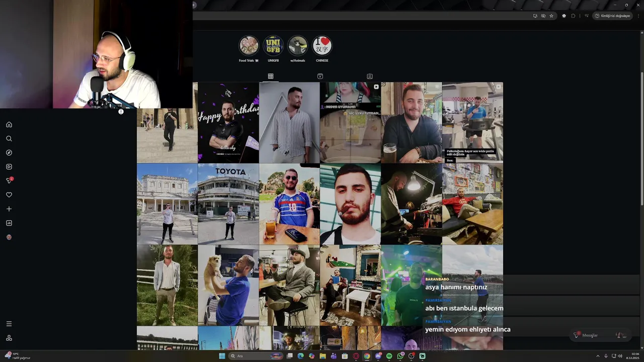Switch to Google Chrome on the taskbar

[367, 356]
